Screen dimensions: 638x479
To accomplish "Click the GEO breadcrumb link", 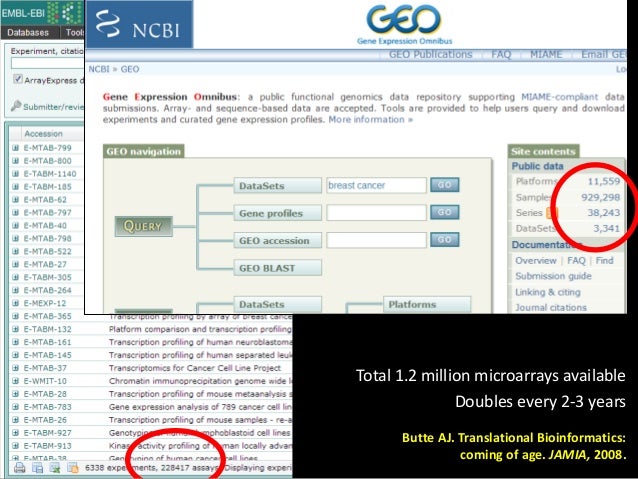I will 130,69.
